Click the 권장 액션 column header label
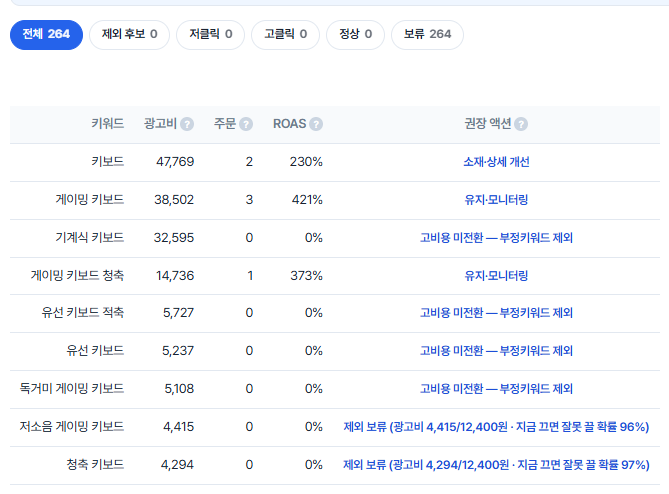Screen dimensions: 669x494 tap(488, 124)
